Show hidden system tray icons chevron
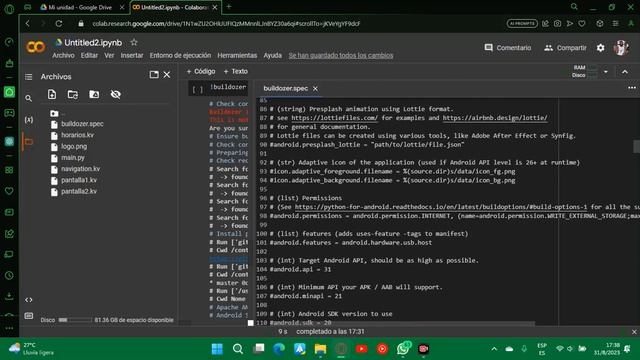 click(x=494, y=349)
